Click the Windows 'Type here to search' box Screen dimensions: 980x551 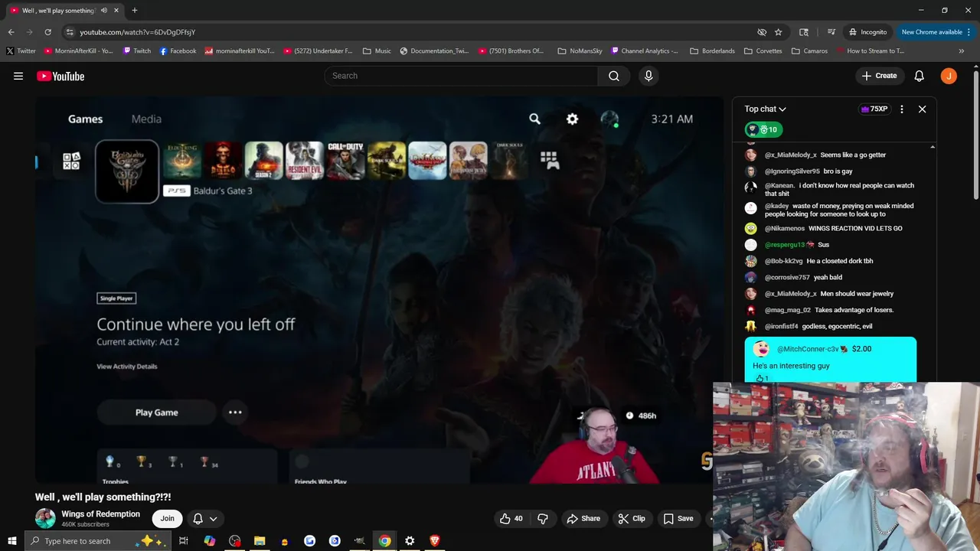96,541
